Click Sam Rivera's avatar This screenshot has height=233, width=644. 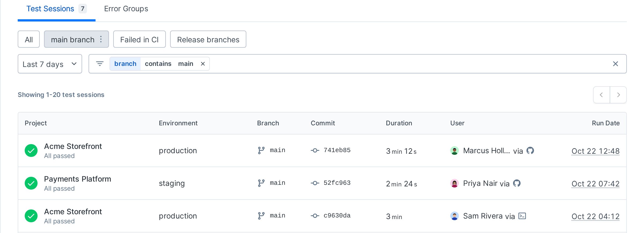(455, 216)
